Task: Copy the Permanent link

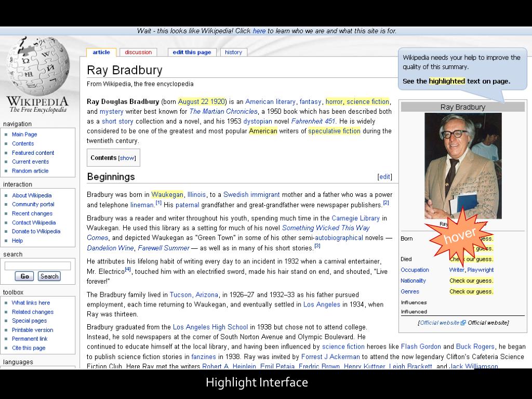Action: coord(30,339)
